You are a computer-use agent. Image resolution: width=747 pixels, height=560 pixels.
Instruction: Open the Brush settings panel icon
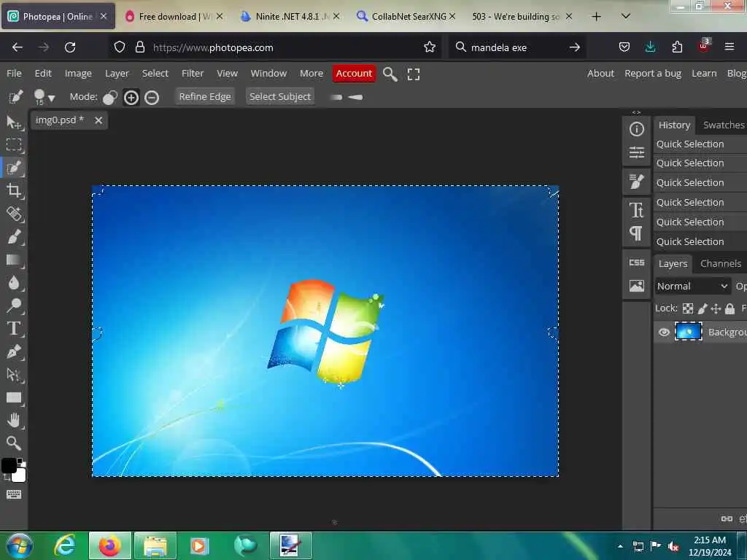tap(636, 182)
